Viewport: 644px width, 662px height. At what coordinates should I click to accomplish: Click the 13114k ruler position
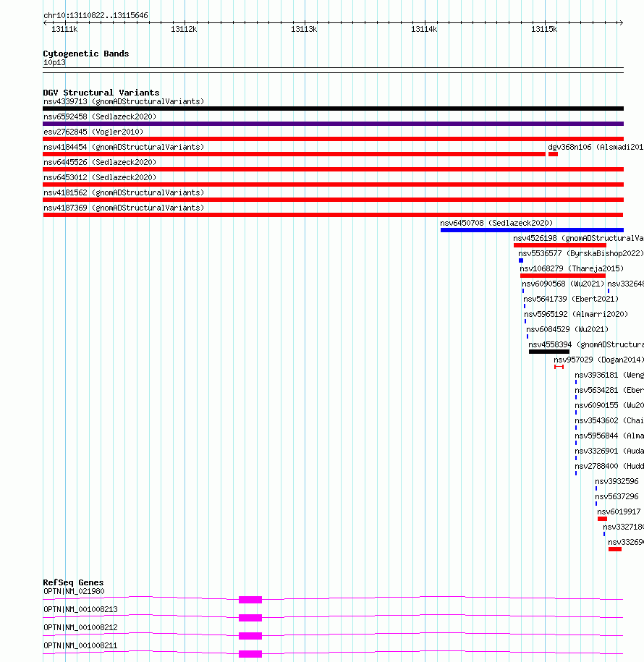pos(424,29)
